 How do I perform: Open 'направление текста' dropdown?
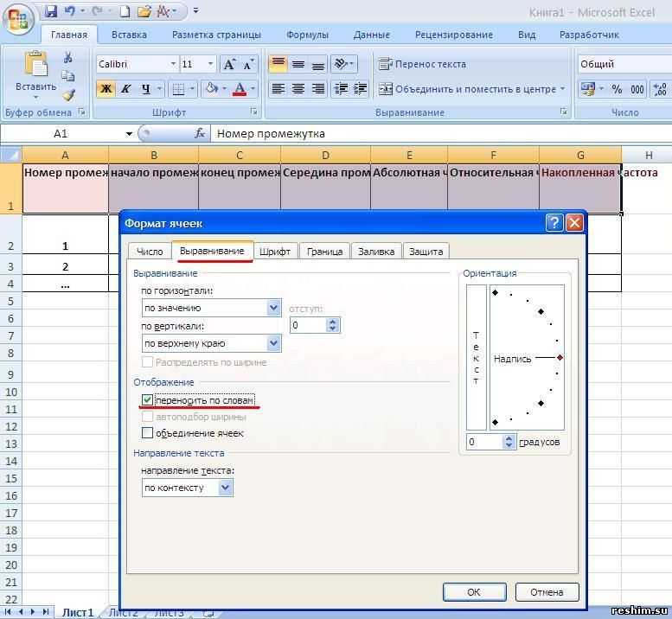[x=226, y=488]
